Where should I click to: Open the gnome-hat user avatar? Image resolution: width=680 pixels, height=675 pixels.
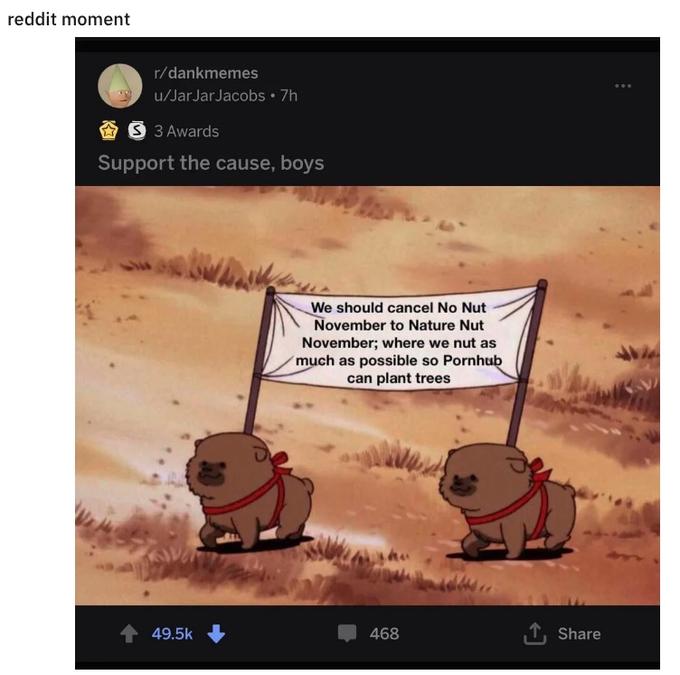pos(120,85)
